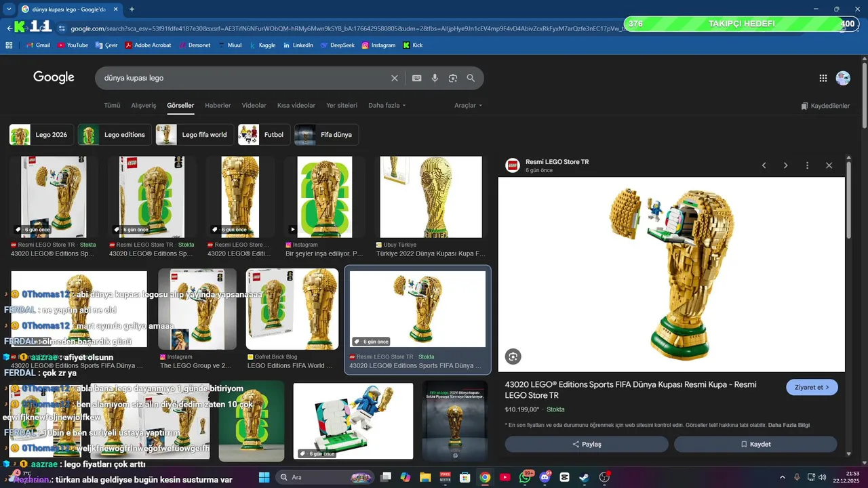Open Daha Fazla Bilgi link

pos(789,425)
